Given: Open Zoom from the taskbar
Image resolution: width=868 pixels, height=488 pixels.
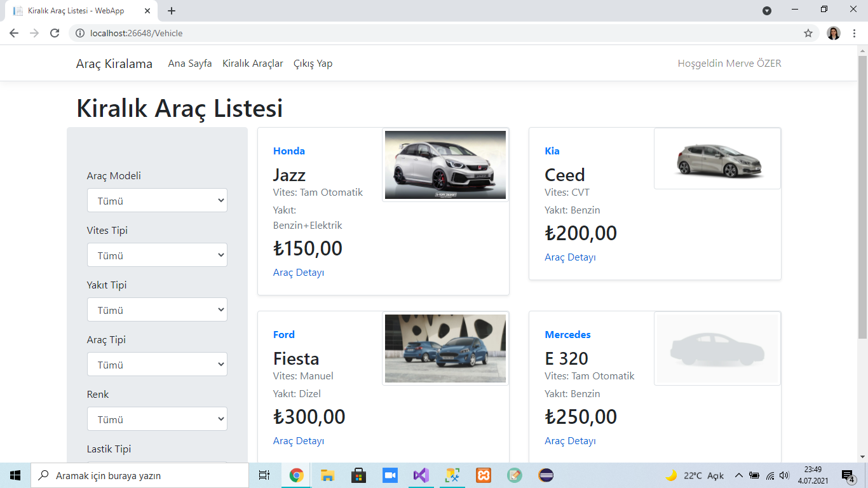Looking at the screenshot, I should (390, 475).
